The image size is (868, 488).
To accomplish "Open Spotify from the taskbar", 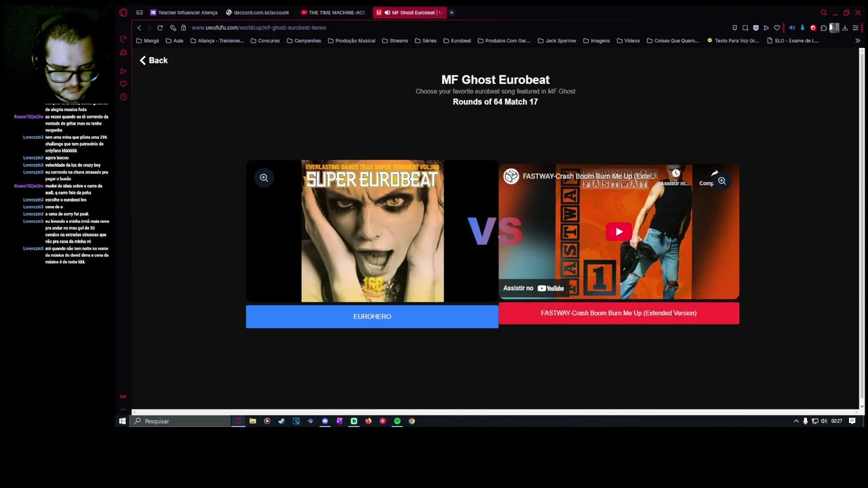I will click(x=397, y=421).
